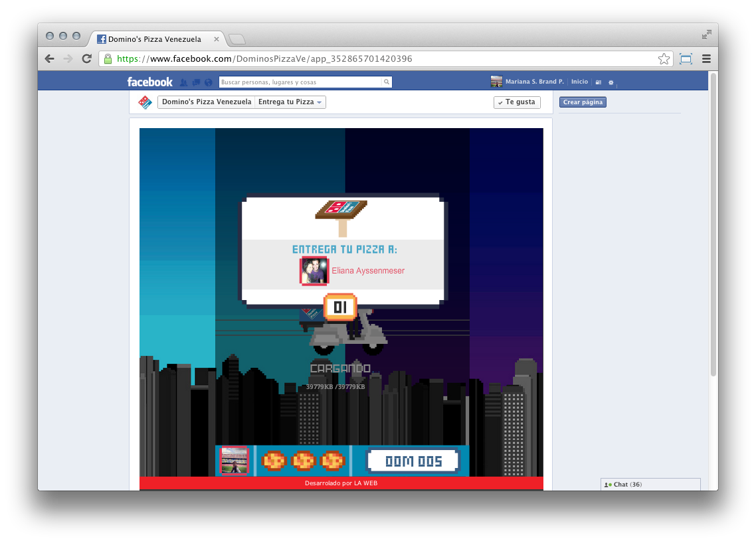This screenshot has width=756, height=543.
Task: Click the delivery scooter sprite
Action: coord(343,333)
